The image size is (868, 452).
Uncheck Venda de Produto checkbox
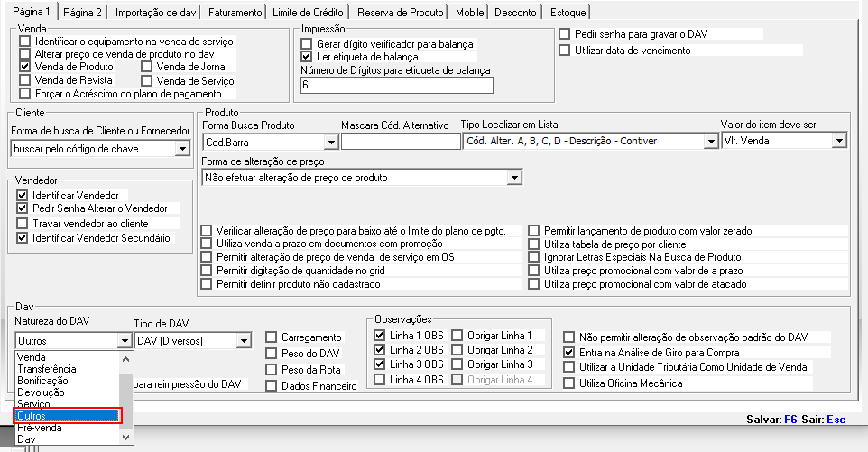[x=24, y=67]
